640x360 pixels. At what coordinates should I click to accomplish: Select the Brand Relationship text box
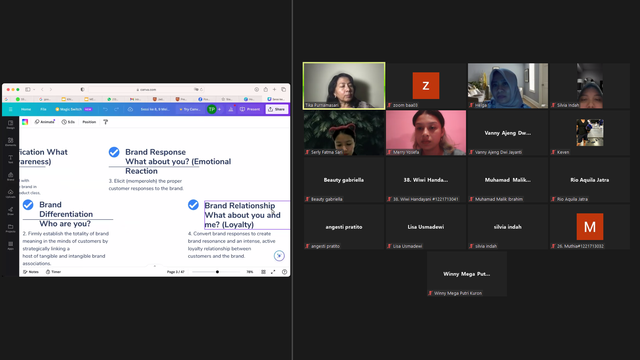coord(247,215)
